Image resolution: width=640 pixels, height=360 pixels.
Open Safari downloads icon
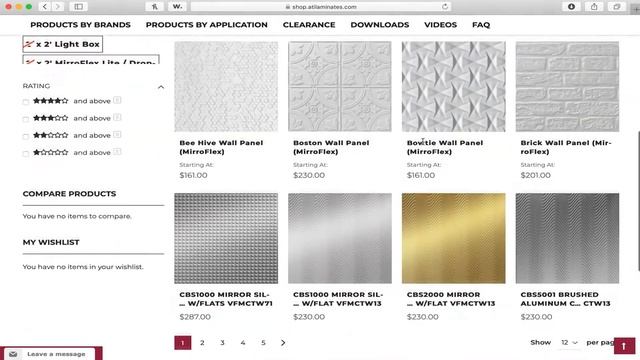tap(571, 7)
